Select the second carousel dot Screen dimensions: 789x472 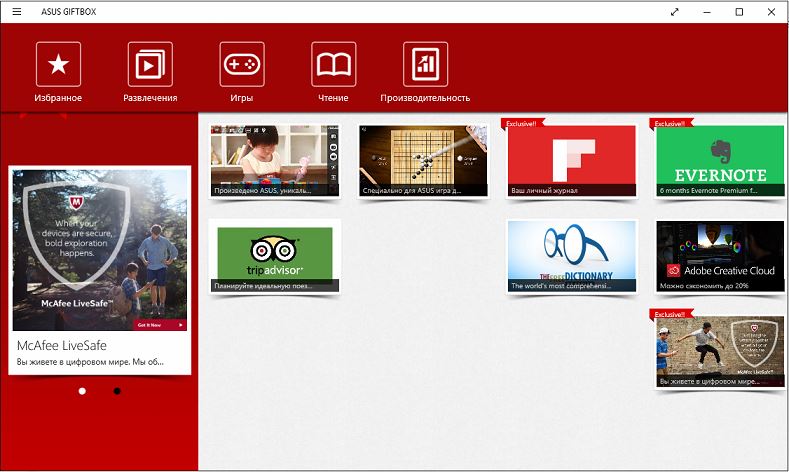coord(117,391)
